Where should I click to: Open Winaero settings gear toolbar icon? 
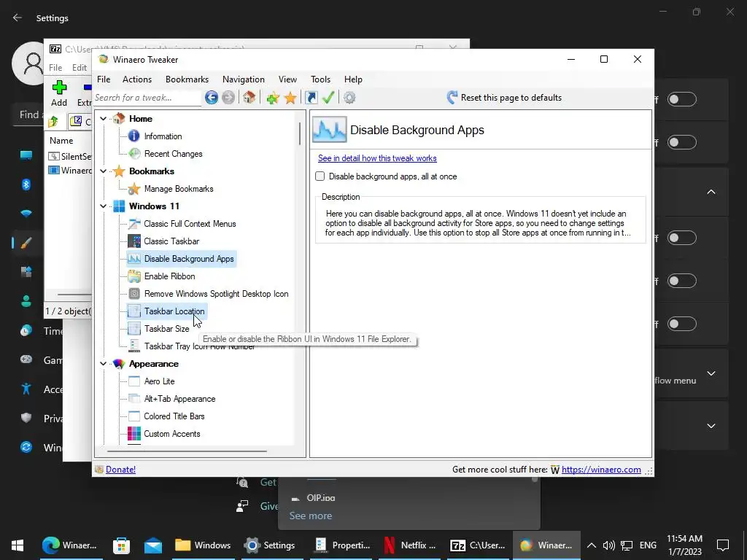[x=349, y=98]
